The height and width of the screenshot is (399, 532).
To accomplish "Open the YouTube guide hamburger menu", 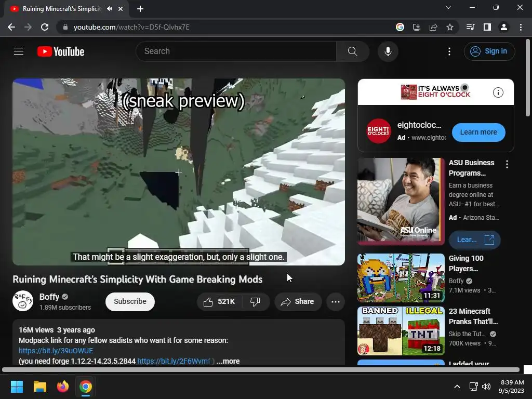I will (19, 51).
